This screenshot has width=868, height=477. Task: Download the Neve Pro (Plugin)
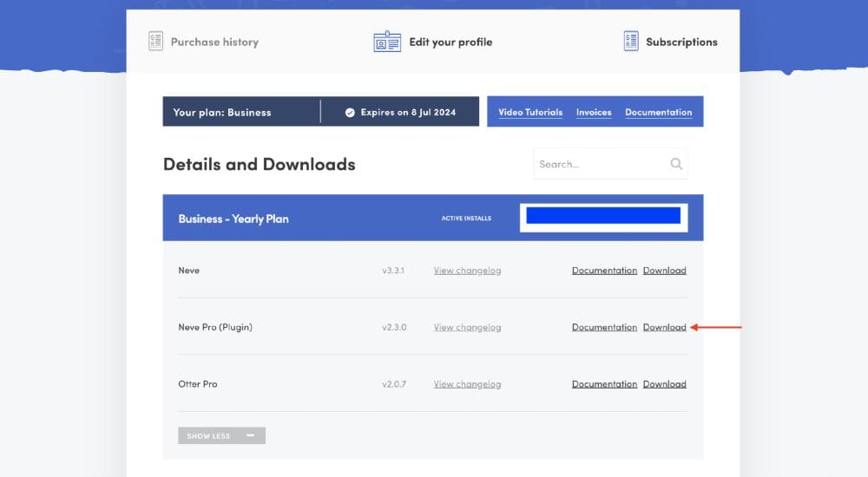click(x=664, y=328)
